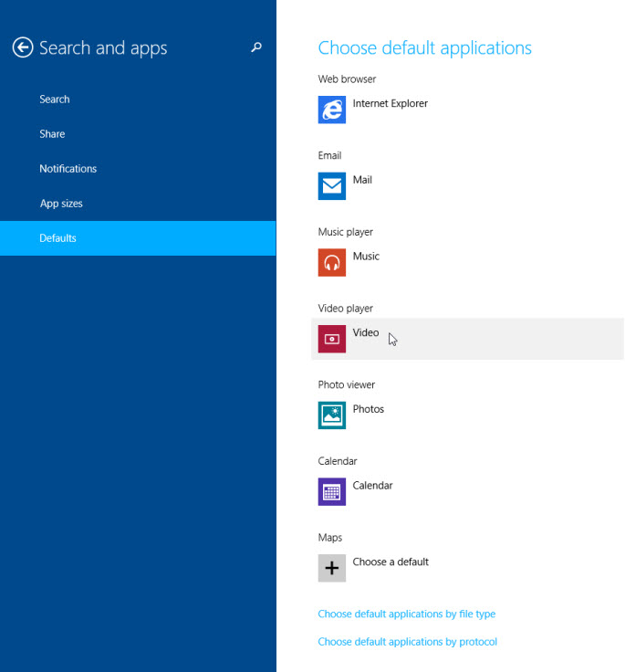
Task: Click the Web browser category label
Action: pyautogui.click(x=347, y=79)
